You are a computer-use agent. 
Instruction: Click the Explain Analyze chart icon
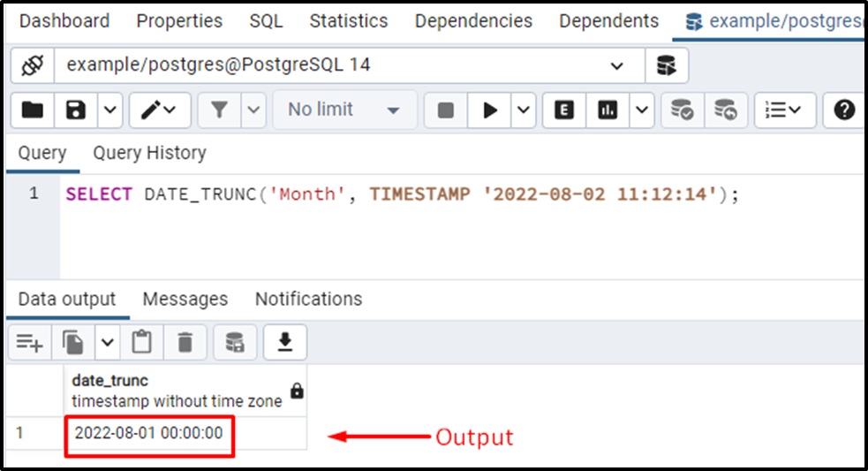click(x=608, y=110)
